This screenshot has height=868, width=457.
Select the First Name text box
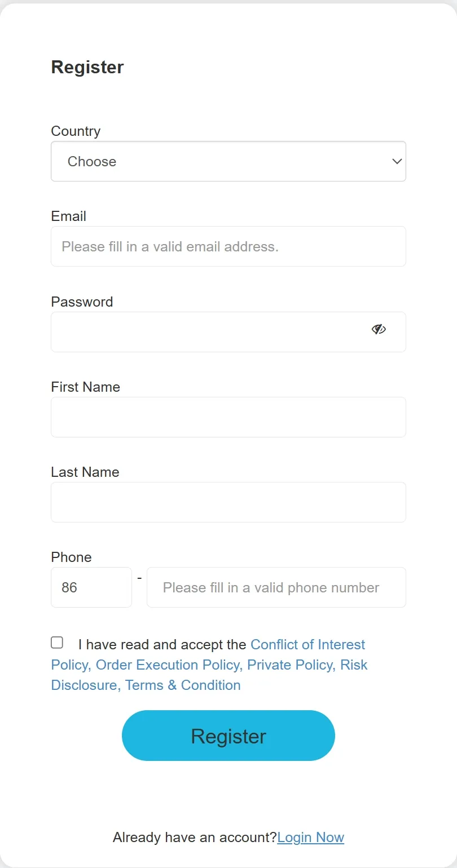pos(228,417)
